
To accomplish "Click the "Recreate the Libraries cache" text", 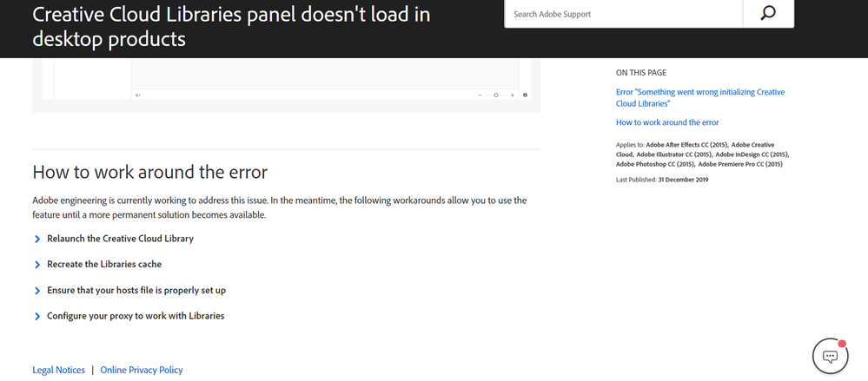I will coord(104,265).
